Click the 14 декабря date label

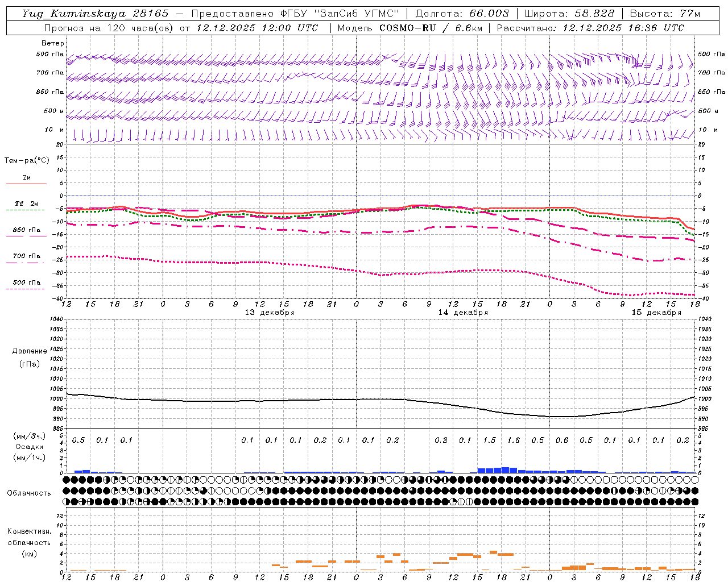[x=463, y=312]
